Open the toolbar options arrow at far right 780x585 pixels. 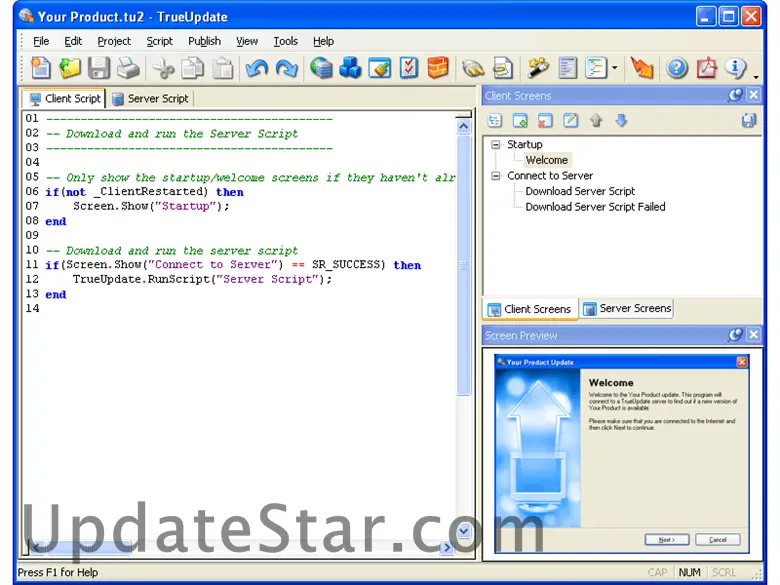756,77
